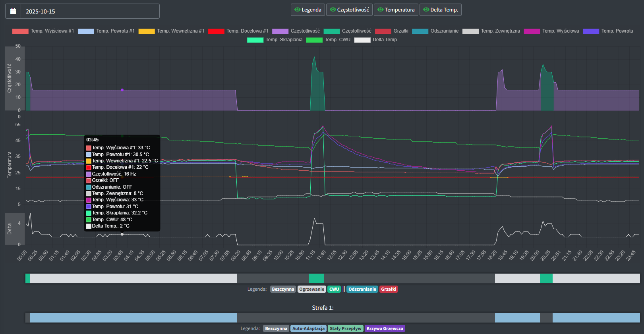Click the Auto-Adaptacja legend badge
The height and width of the screenshot is (334, 644).
(308, 328)
